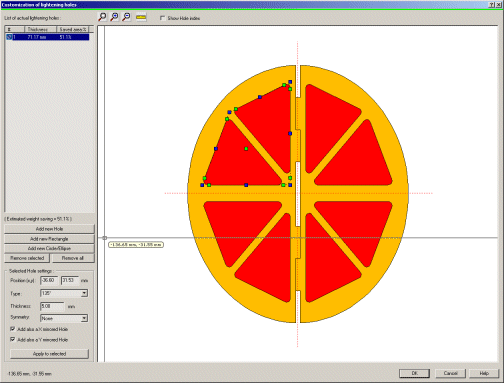This screenshot has width=504, height=383.
Task: Click the Remove all button
Action: click(73, 258)
